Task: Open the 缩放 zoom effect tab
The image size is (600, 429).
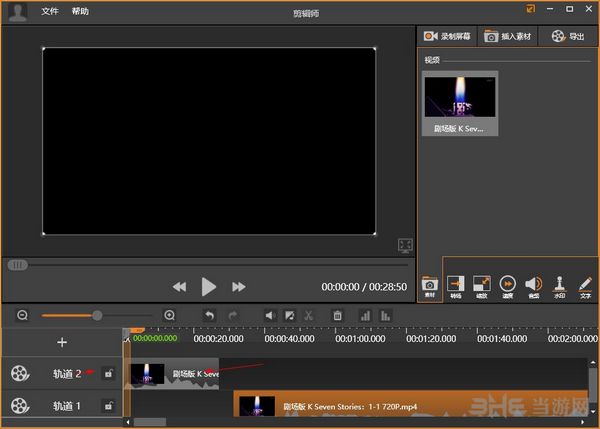Action: pyautogui.click(x=482, y=287)
